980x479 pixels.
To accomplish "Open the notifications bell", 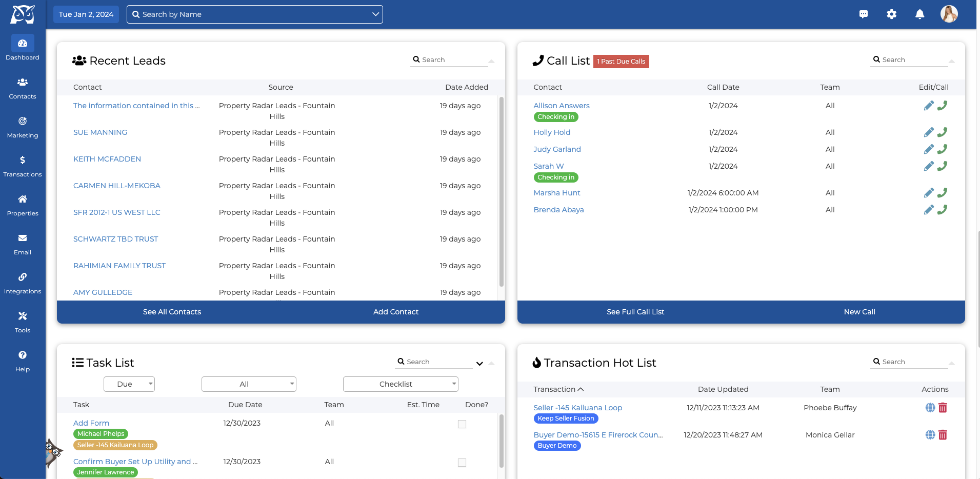I will click(x=919, y=14).
